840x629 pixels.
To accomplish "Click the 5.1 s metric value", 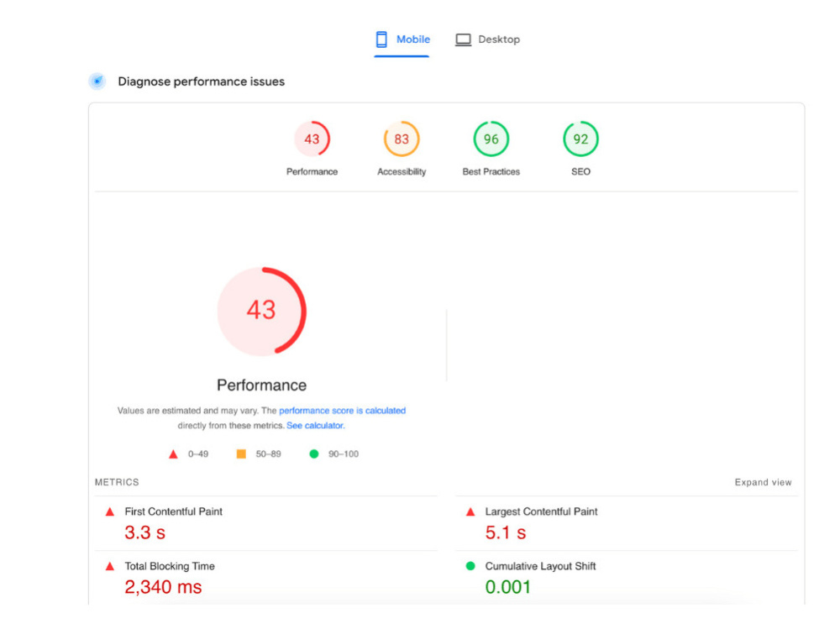I will click(x=506, y=532).
